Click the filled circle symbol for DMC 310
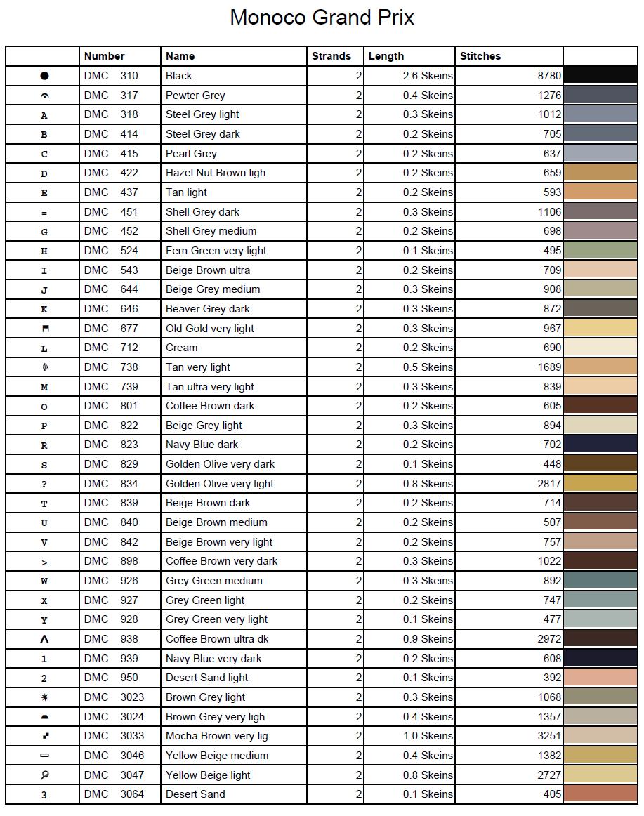The height and width of the screenshot is (816, 644). [44, 76]
